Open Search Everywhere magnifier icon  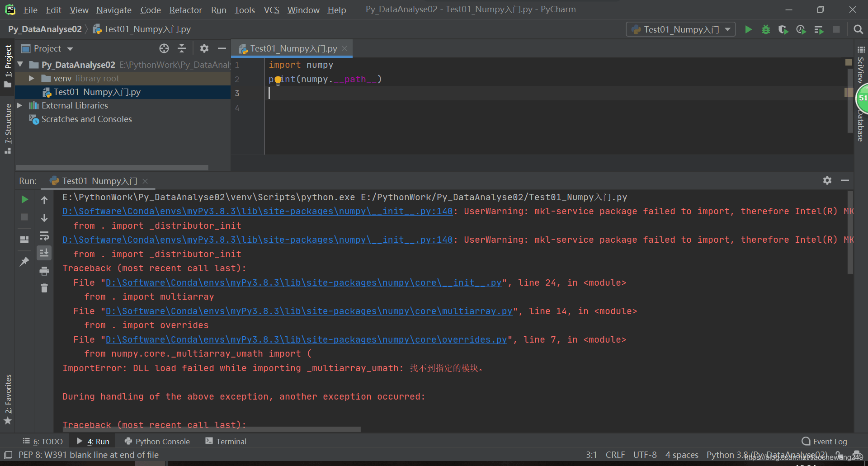(x=858, y=29)
